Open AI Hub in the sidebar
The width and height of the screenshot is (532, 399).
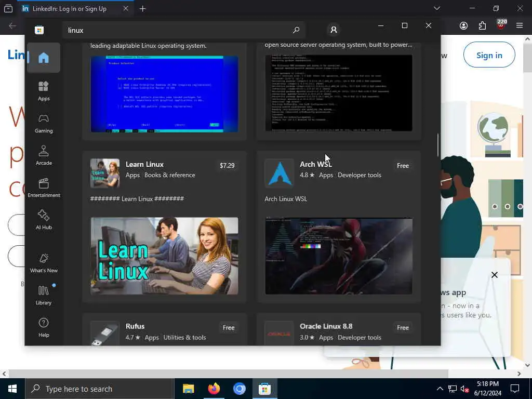tap(44, 220)
